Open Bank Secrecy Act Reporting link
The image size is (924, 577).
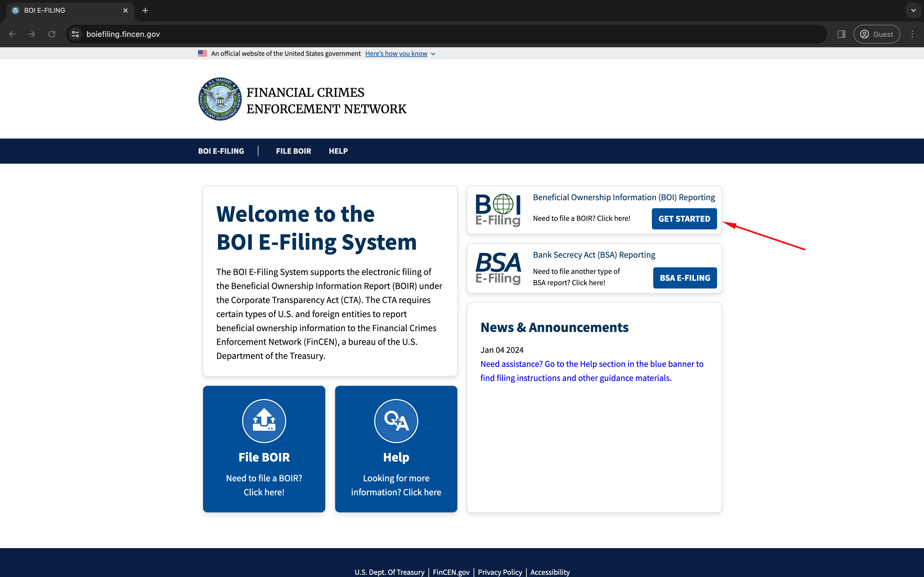click(x=594, y=255)
